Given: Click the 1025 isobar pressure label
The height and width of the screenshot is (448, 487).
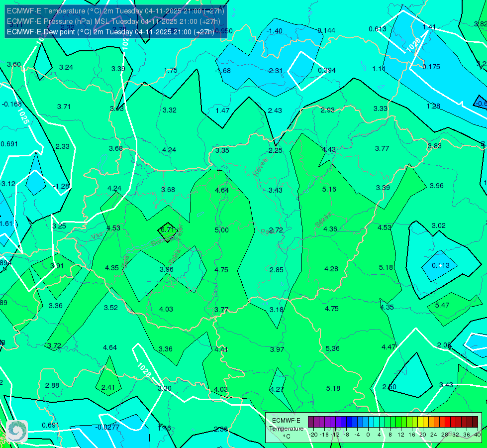Looking at the screenshot, I should pos(23,116).
